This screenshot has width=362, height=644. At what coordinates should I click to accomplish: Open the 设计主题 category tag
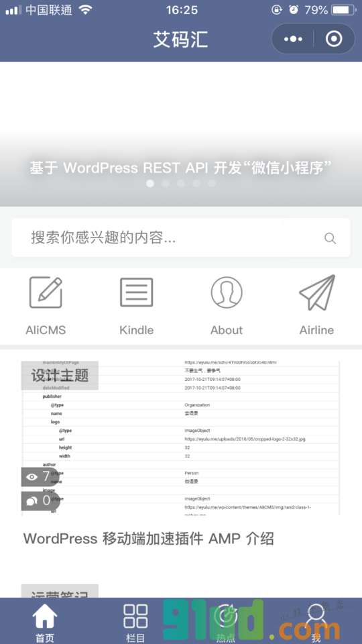[60, 376]
